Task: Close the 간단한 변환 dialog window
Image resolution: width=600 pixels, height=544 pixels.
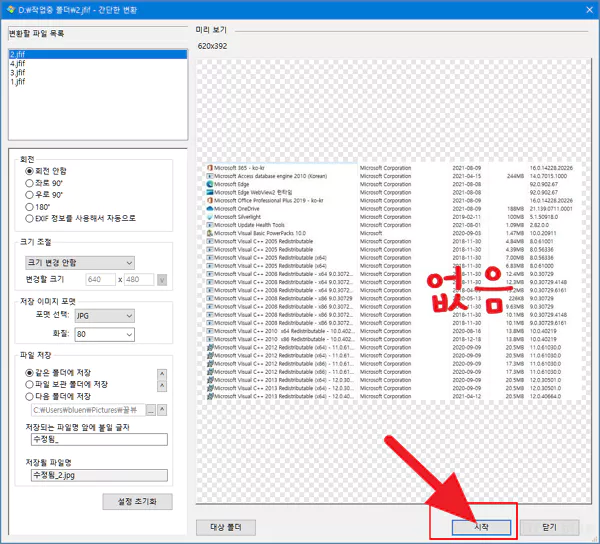Action: 590,10
